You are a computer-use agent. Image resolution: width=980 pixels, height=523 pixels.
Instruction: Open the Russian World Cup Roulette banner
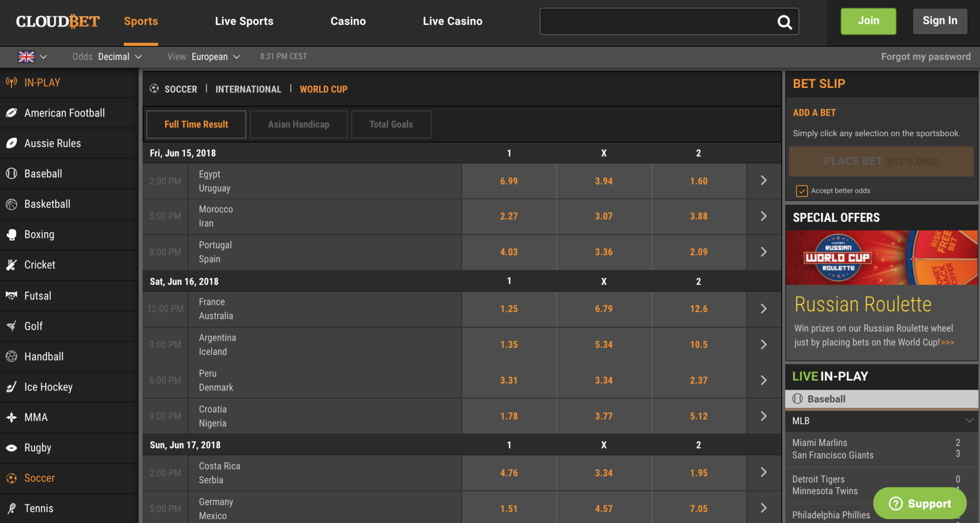(x=881, y=258)
